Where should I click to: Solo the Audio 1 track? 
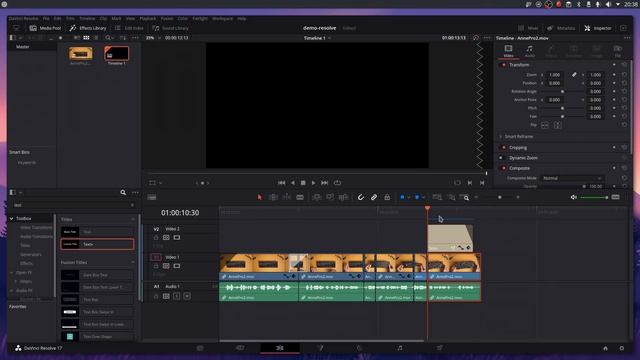point(177,296)
